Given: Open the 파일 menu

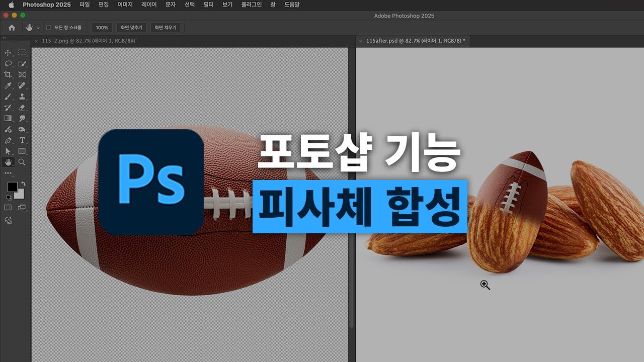Looking at the screenshot, I should (x=84, y=5).
